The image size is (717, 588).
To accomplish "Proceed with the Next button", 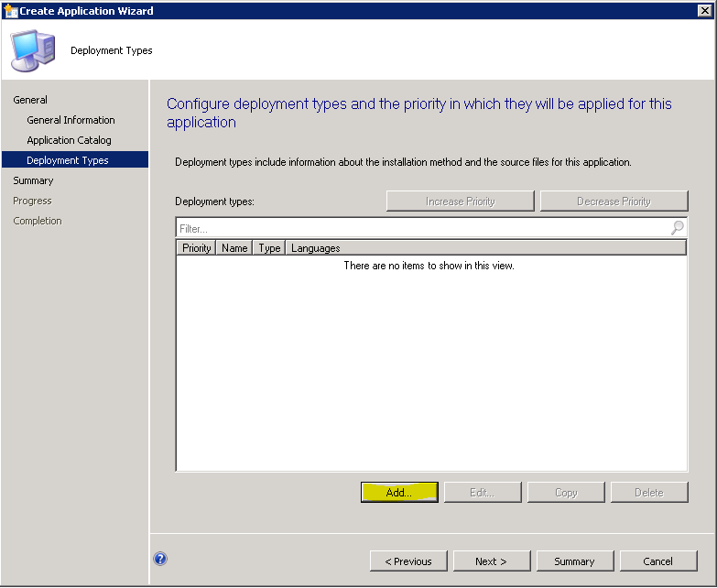I will pyautogui.click(x=492, y=561).
